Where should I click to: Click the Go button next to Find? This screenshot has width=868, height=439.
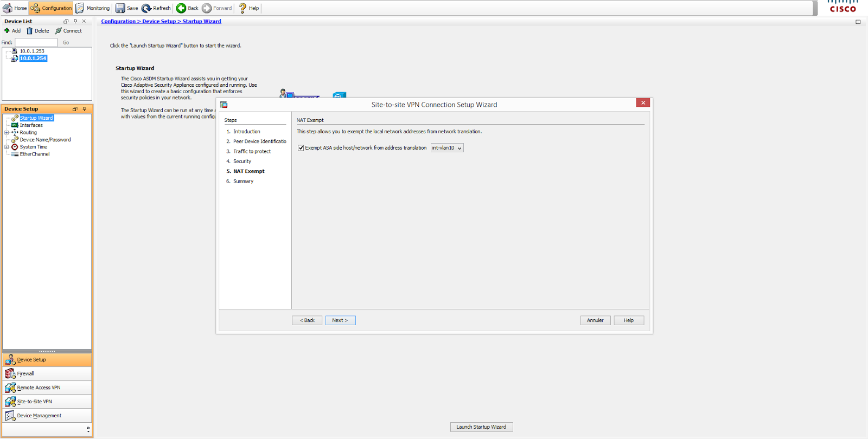pos(66,42)
